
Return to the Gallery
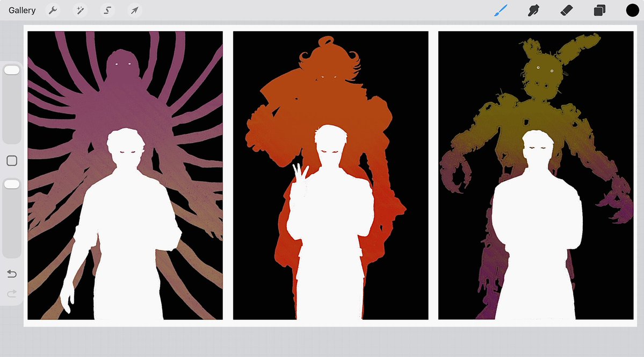coord(22,10)
